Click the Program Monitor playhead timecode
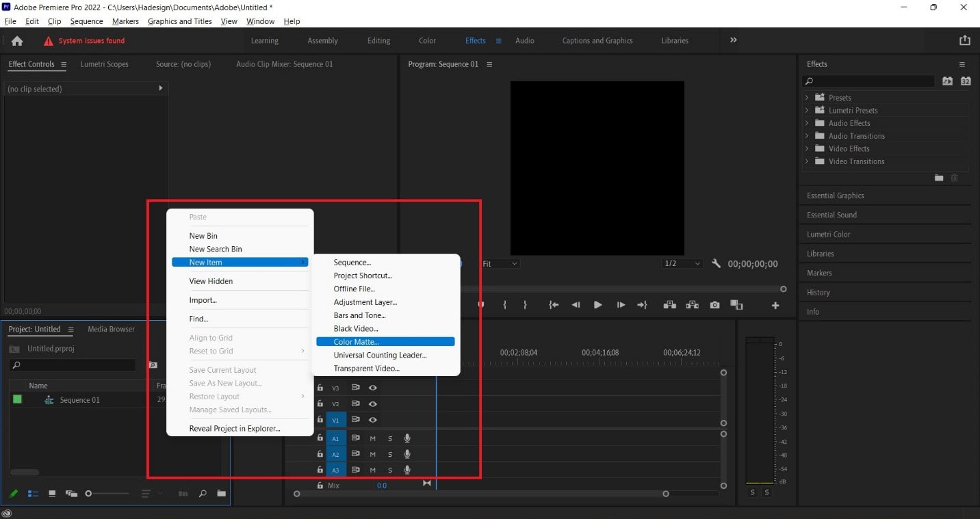Image resolution: width=980 pixels, height=519 pixels. [753, 264]
